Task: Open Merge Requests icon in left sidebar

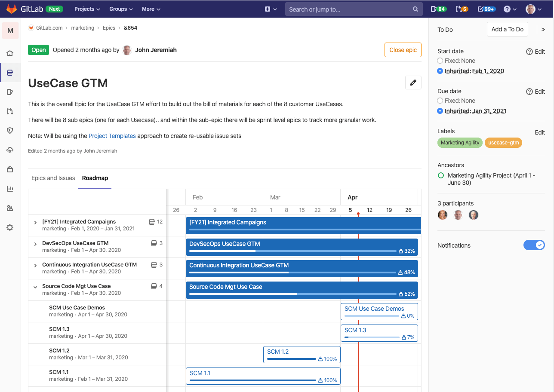Action: tap(10, 111)
